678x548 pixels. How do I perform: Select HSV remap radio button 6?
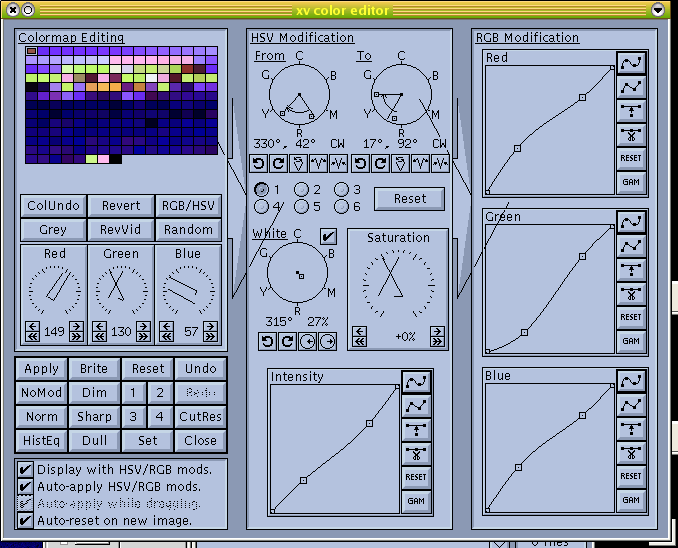point(341,206)
